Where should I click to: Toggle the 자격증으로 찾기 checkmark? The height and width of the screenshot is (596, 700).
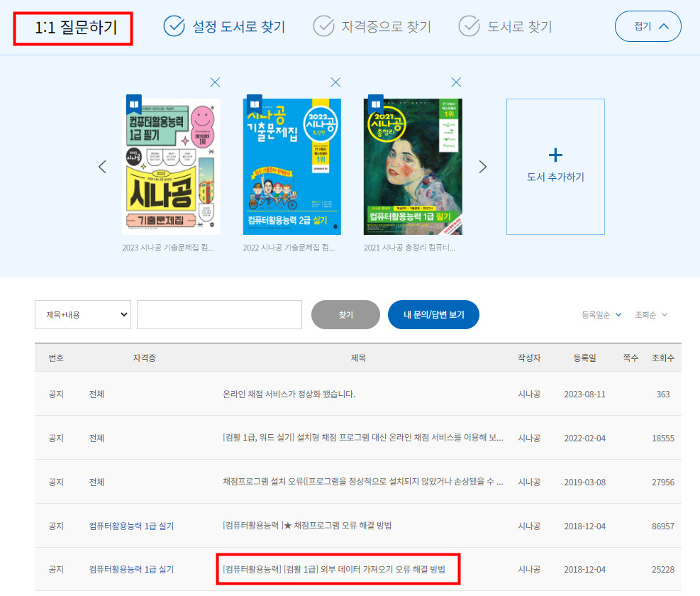click(323, 26)
